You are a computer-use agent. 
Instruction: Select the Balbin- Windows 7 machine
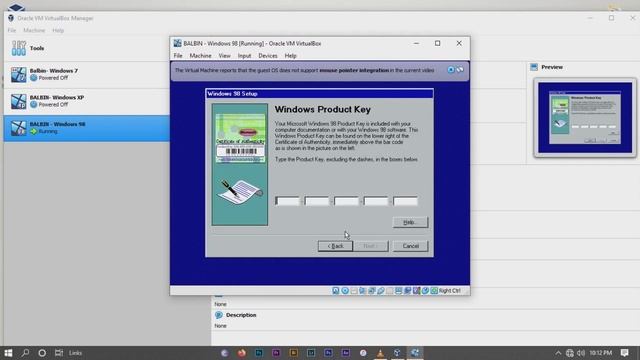[87, 75]
